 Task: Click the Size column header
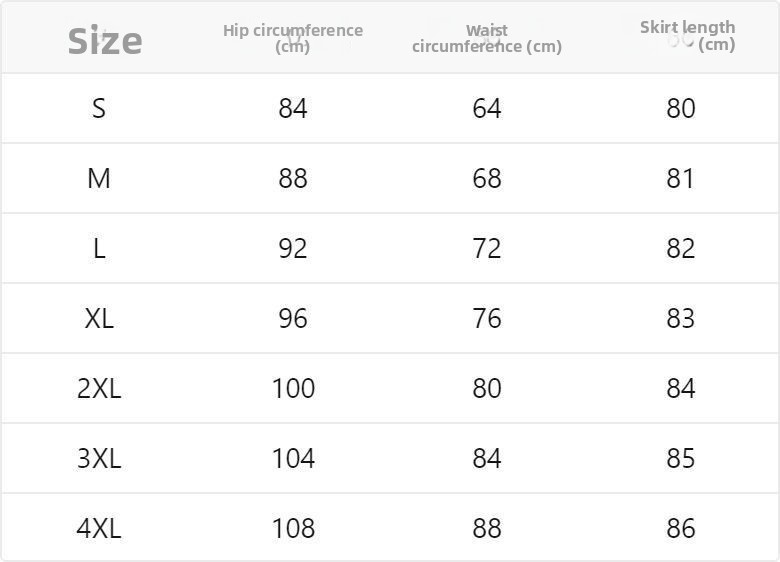tap(105, 41)
